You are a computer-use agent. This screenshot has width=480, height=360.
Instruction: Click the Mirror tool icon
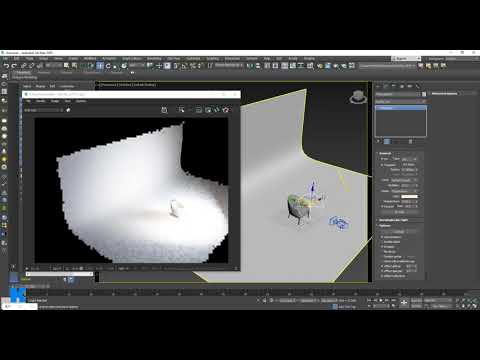pos(249,66)
